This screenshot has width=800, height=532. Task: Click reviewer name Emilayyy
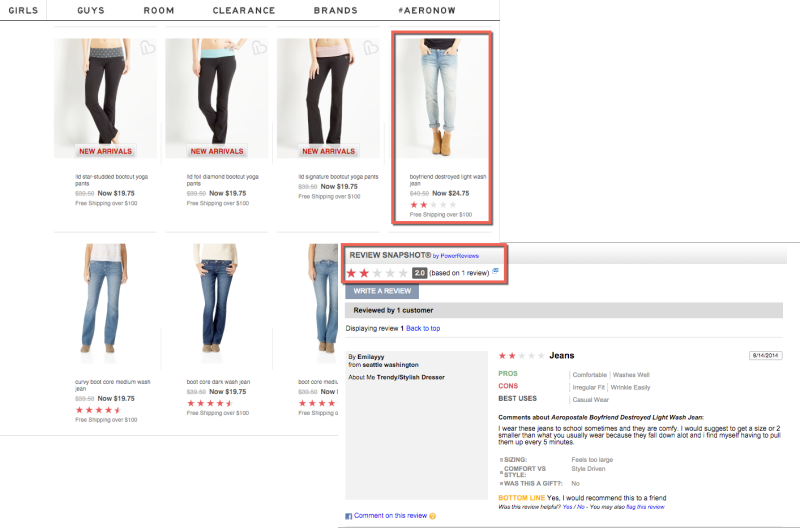[371, 357]
